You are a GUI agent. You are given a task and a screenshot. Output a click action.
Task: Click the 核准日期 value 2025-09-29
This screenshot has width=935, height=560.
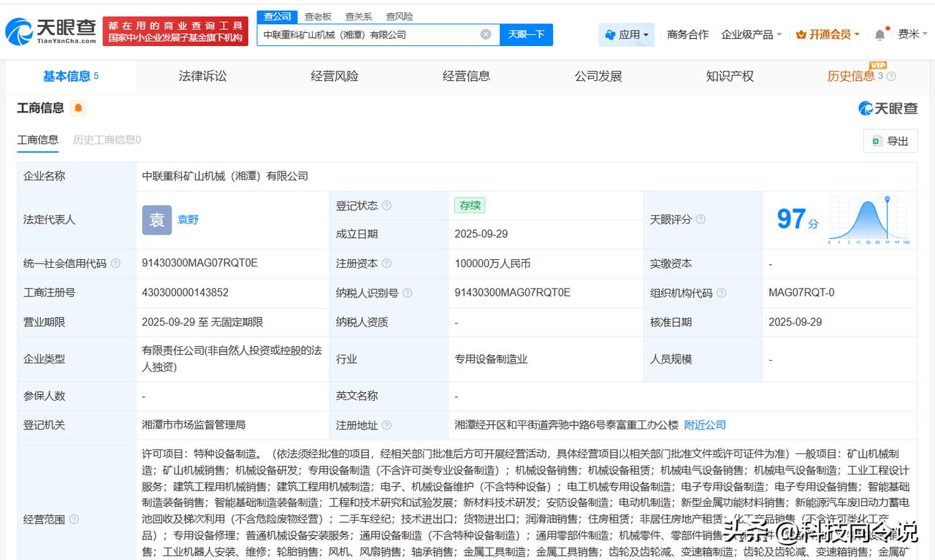tap(795, 322)
